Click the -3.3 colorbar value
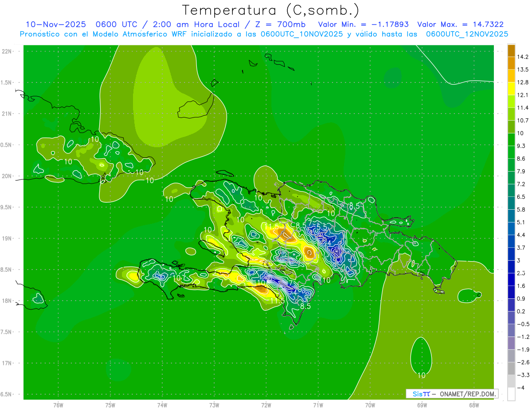The width and height of the screenshot is (532, 411). click(523, 375)
